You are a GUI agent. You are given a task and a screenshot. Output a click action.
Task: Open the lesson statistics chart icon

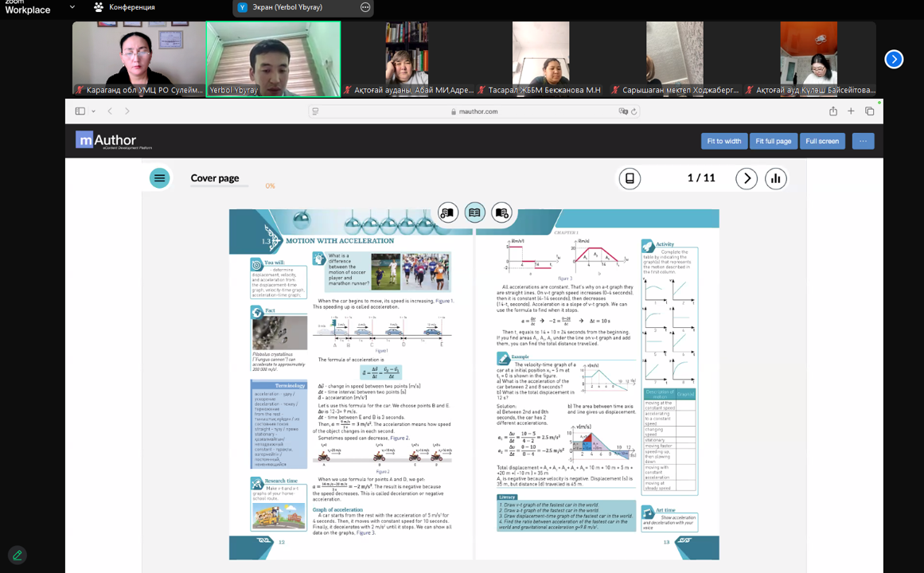[x=776, y=178]
